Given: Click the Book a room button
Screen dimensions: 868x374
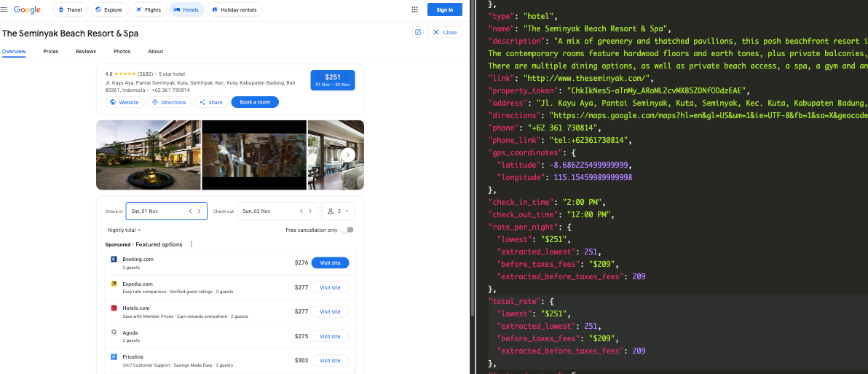Looking at the screenshot, I should 255,102.
